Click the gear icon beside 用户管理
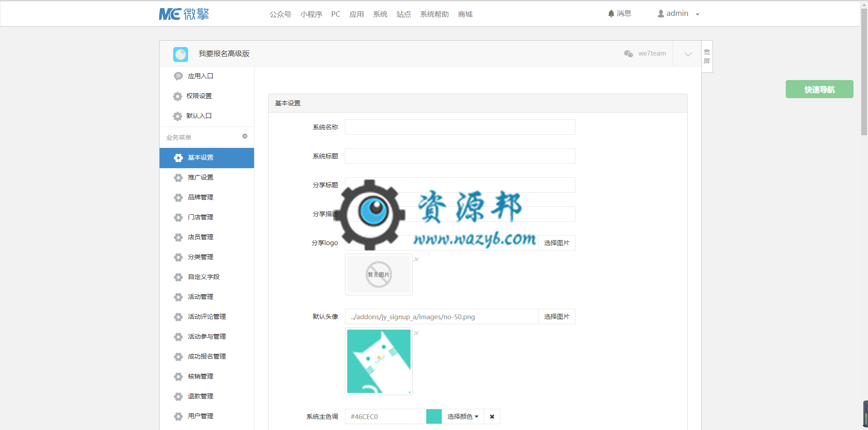The image size is (868, 430). click(x=179, y=416)
